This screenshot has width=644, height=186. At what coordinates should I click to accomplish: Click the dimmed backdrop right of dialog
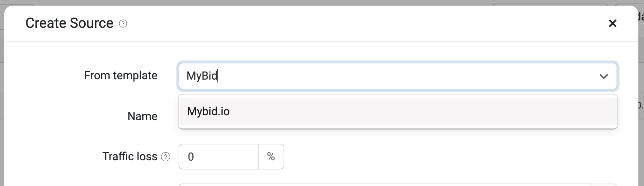click(x=641, y=141)
